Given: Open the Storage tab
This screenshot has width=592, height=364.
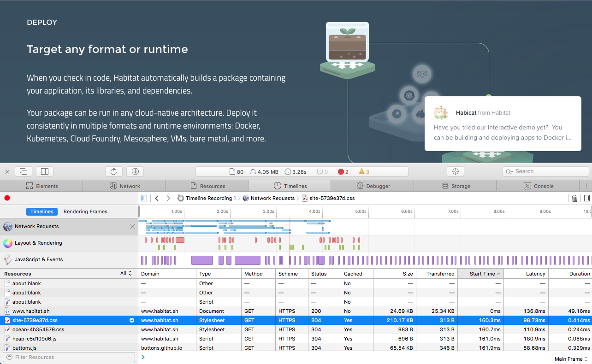Looking at the screenshot, I should pyautogui.click(x=455, y=186).
